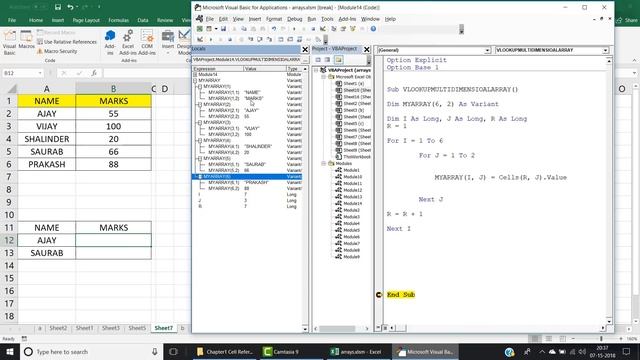Collapse Modules folder in Project tree
Screen dimensions: 640x360
pos(324,163)
